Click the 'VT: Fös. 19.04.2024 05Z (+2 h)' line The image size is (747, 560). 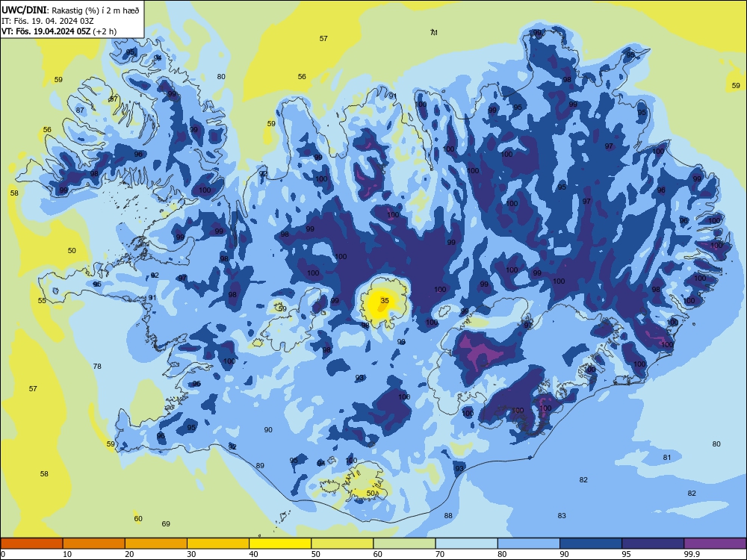click(x=59, y=31)
